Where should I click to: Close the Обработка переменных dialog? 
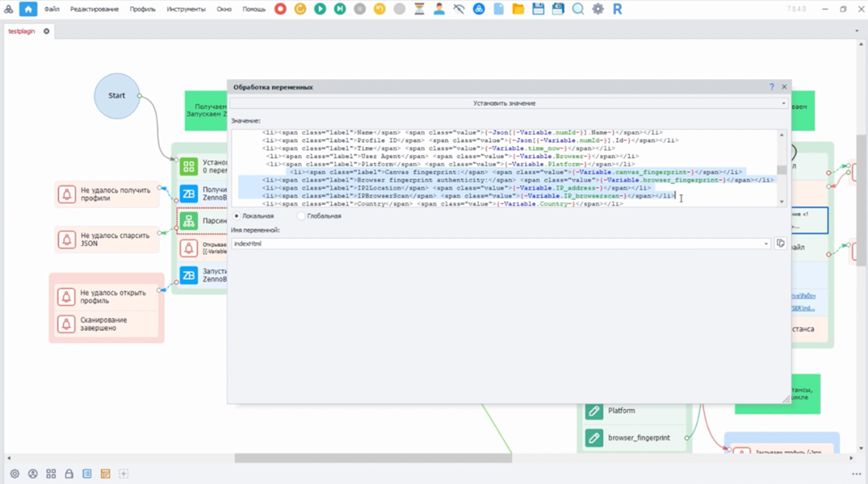click(x=784, y=86)
